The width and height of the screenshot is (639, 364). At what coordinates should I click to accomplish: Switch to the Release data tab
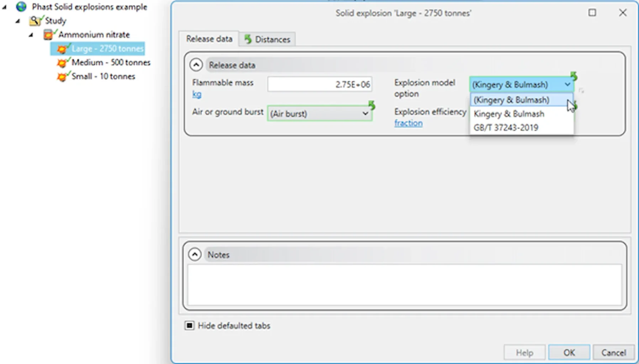tap(209, 39)
